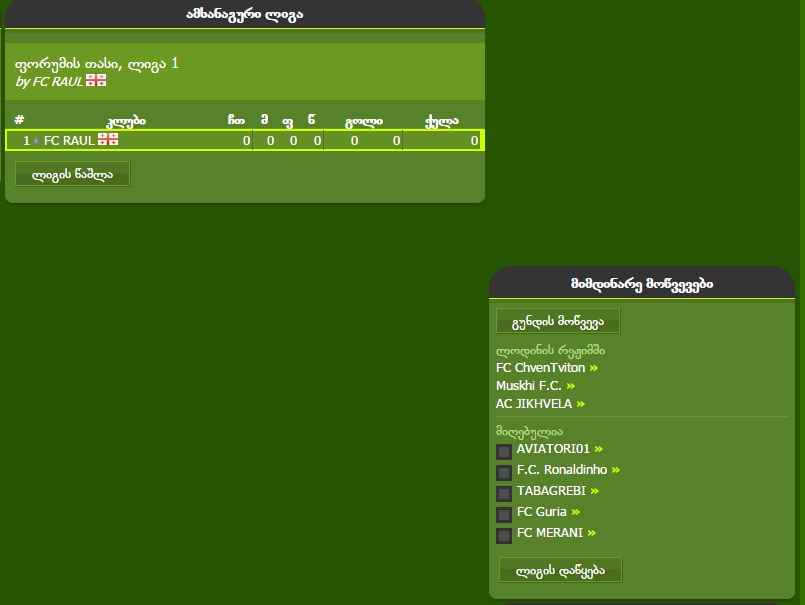Click the ქულა column header
The image size is (805, 605).
click(442, 121)
